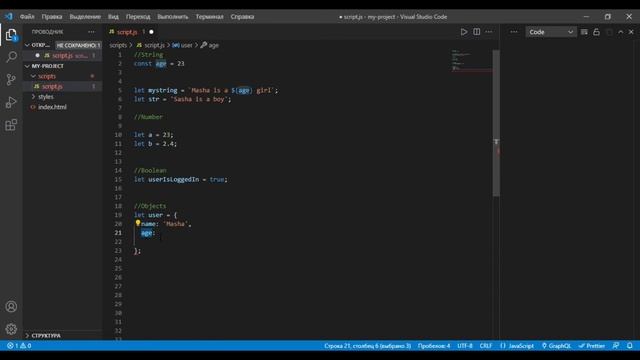Viewport: 640px width, 360px height.
Task: Open the Файл menu
Action: coord(27,17)
